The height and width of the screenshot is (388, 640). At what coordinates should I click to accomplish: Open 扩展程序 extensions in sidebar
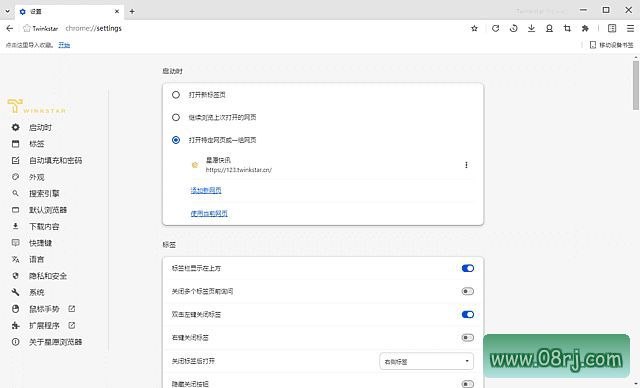click(x=44, y=326)
